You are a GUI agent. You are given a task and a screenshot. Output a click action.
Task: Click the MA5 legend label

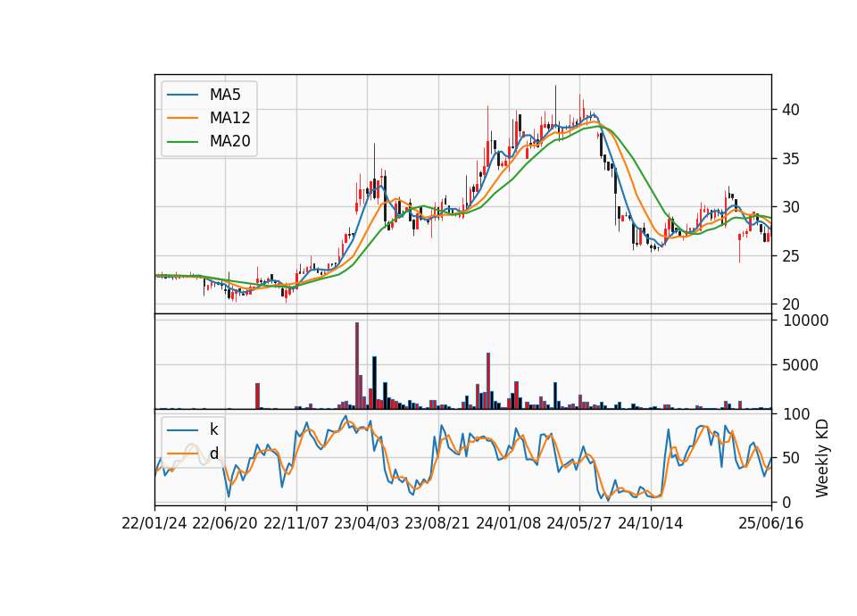(x=225, y=95)
